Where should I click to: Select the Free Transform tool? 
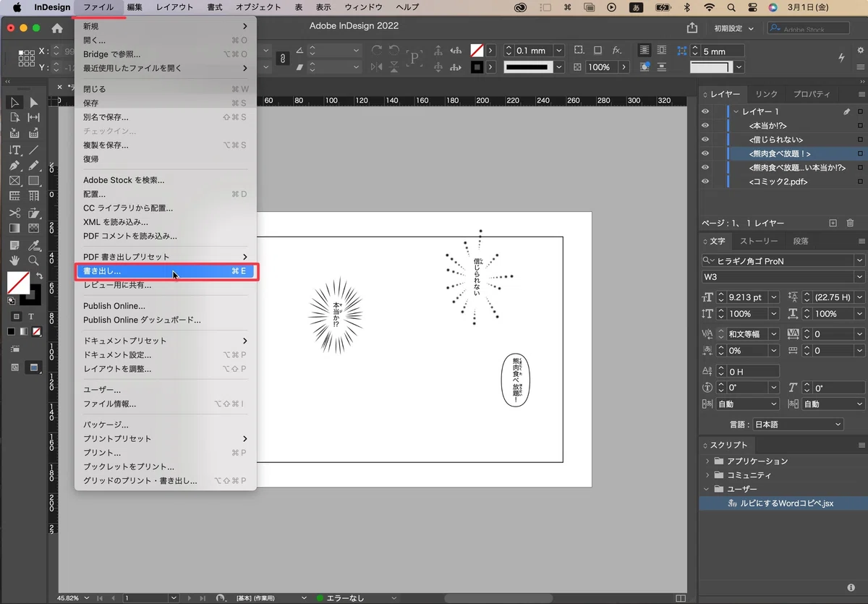(33, 213)
